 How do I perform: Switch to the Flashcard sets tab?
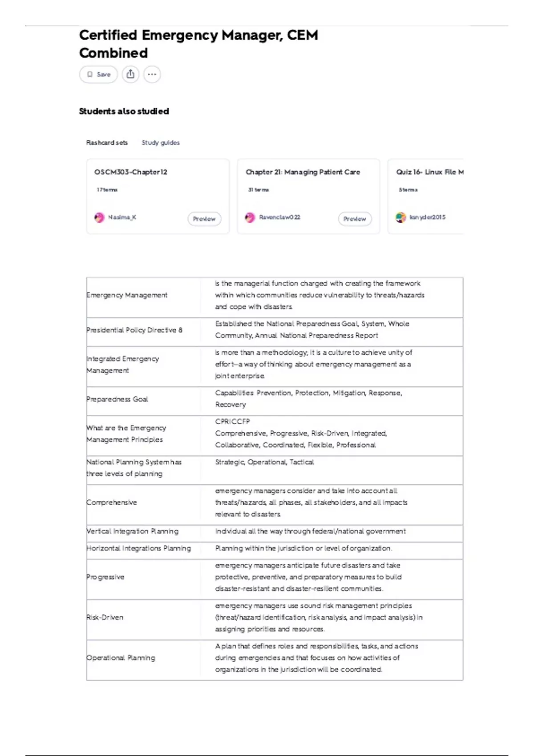click(x=107, y=143)
